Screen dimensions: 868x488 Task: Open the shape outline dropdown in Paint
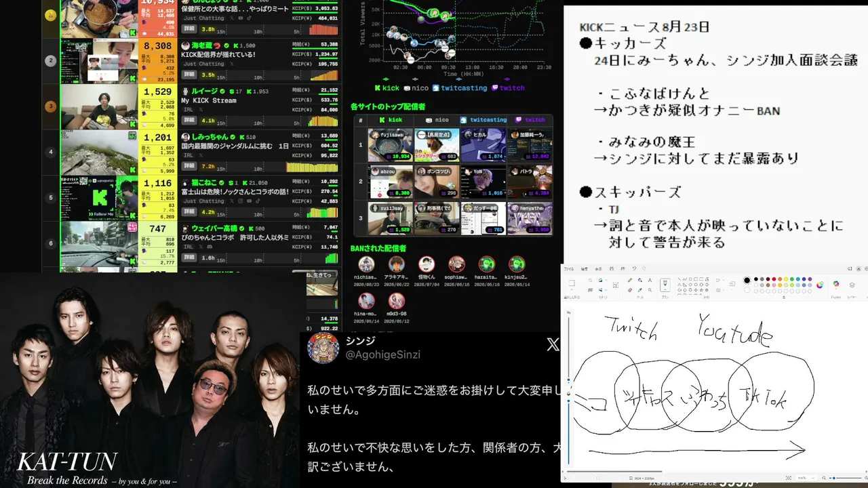pos(725,281)
